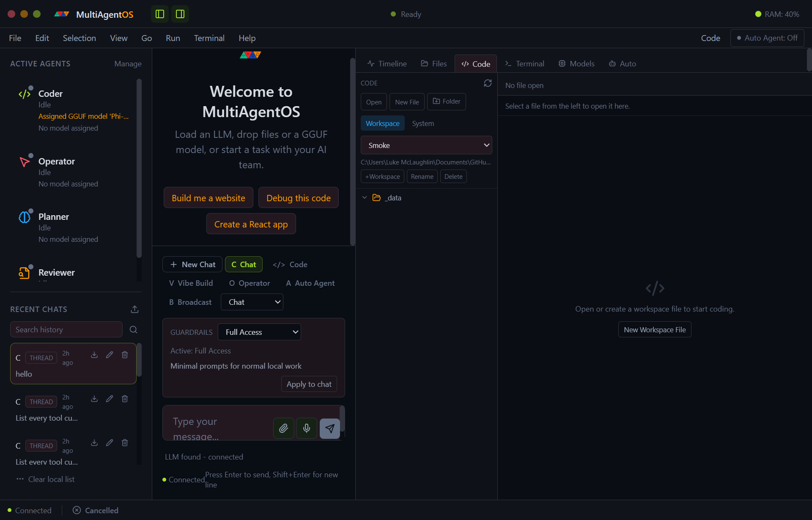Select the Operator agent cursor icon
Viewport: 812px width, 520px height.
coord(25,161)
